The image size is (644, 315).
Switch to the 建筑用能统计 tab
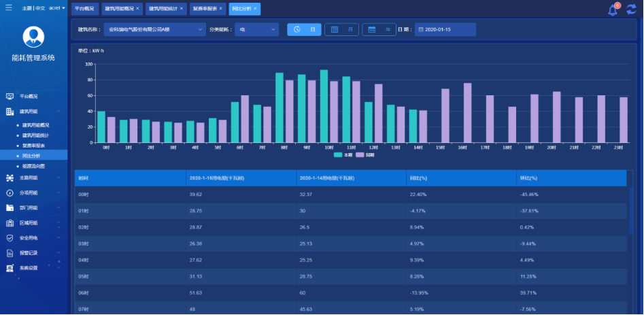coord(164,9)
